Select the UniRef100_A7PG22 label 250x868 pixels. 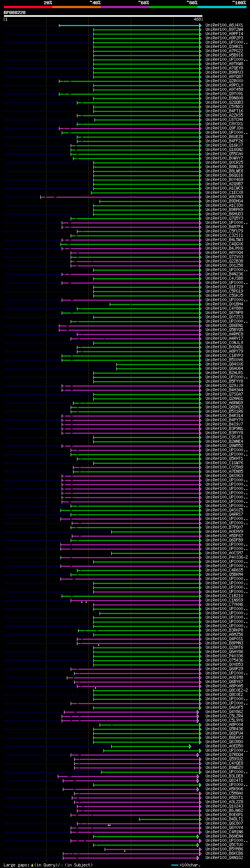pyautogui.click(x=224, y=51)
